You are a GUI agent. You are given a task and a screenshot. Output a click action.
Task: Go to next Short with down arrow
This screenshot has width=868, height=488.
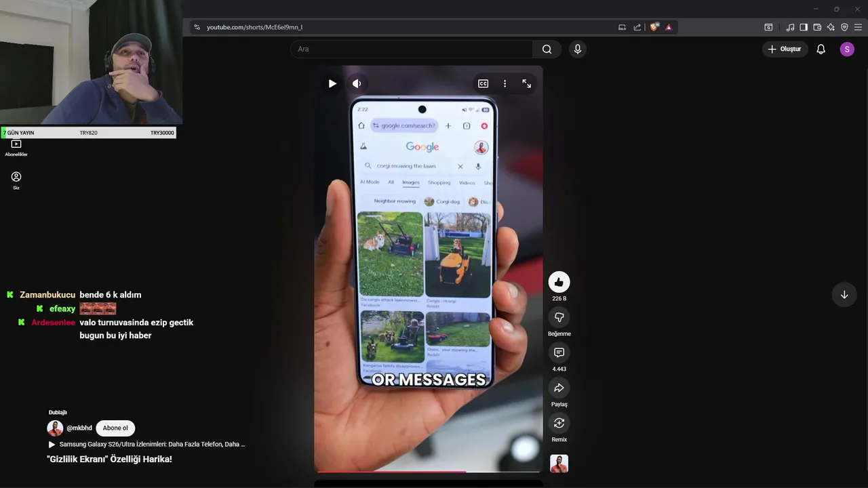pos(844,295)
